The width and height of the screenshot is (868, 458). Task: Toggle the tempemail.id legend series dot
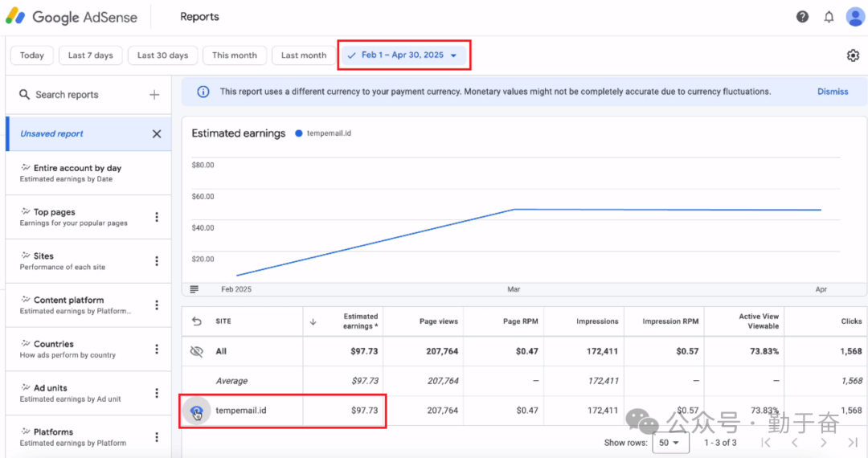[x=299, y=133]
